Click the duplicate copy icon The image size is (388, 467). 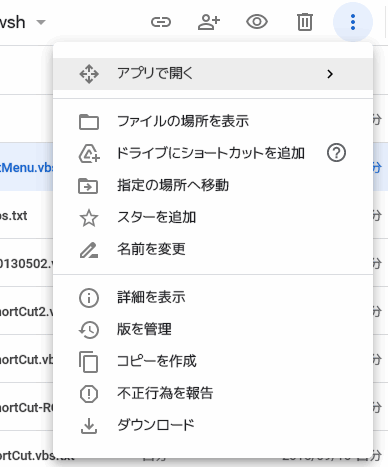(x=88, y=362)
